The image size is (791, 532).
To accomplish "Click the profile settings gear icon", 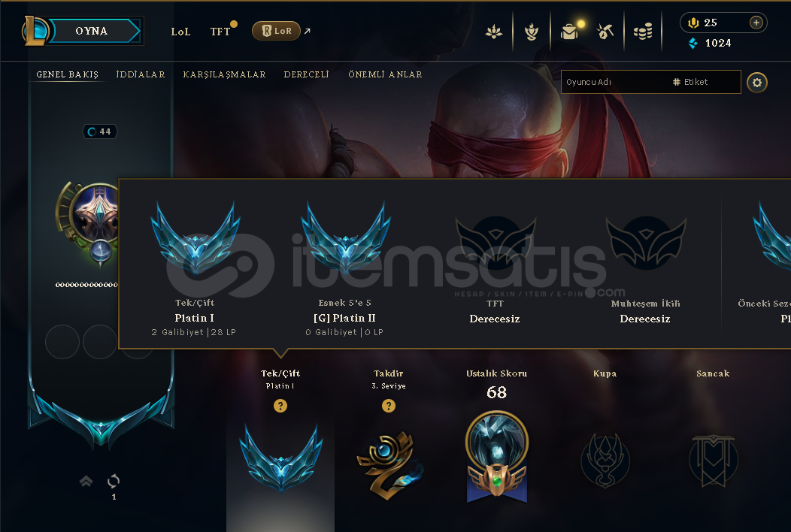I will 756,82.
